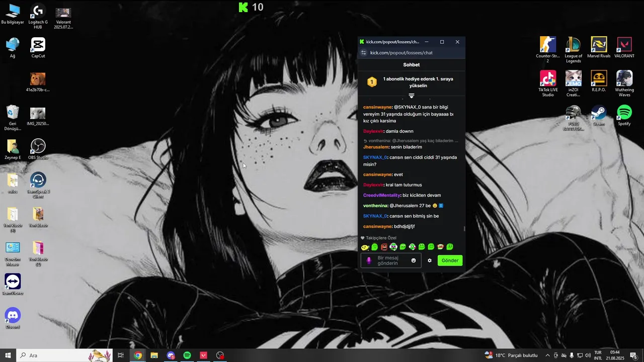Open chat settings gear icon
Viewport: 644px width, 362px height.
coord(430,260)
